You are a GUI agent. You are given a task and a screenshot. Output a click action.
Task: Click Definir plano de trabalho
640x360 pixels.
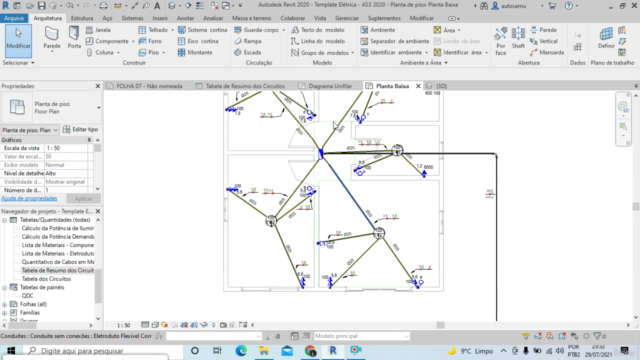tap(606, 38)
